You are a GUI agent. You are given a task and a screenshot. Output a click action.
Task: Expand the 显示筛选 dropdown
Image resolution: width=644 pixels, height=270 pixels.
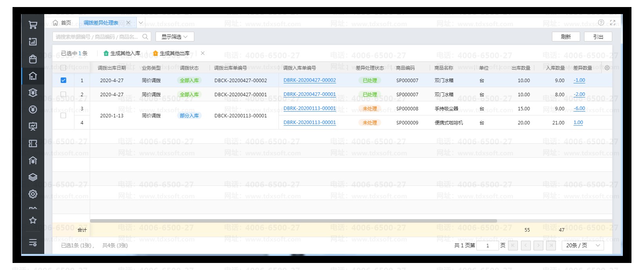(175, 37)
